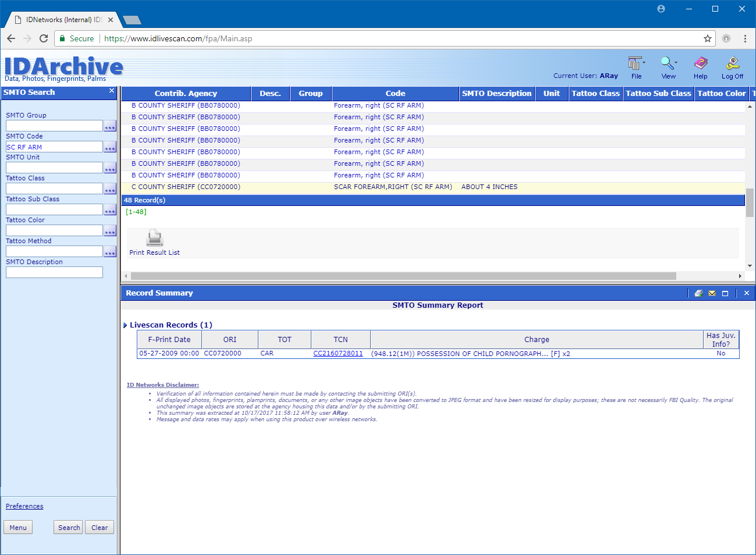Bookmark this page with the star icon

708,38
